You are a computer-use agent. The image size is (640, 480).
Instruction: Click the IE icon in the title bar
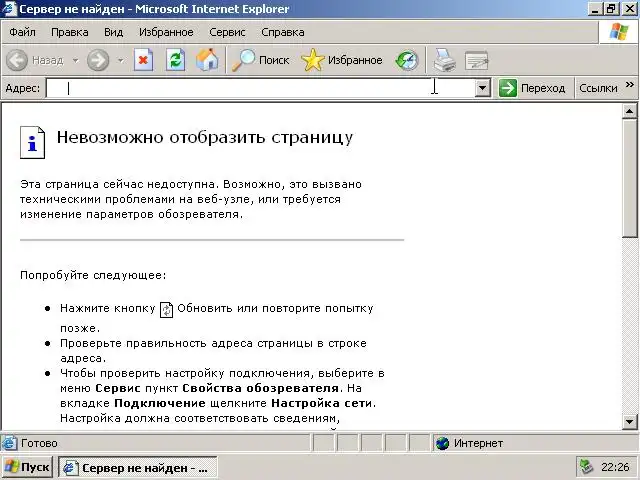(x=9, y=8)
